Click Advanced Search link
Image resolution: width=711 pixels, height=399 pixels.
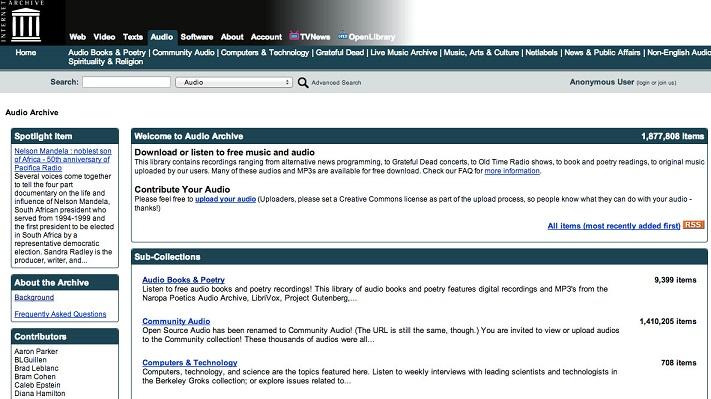click(x=336, y=83)
